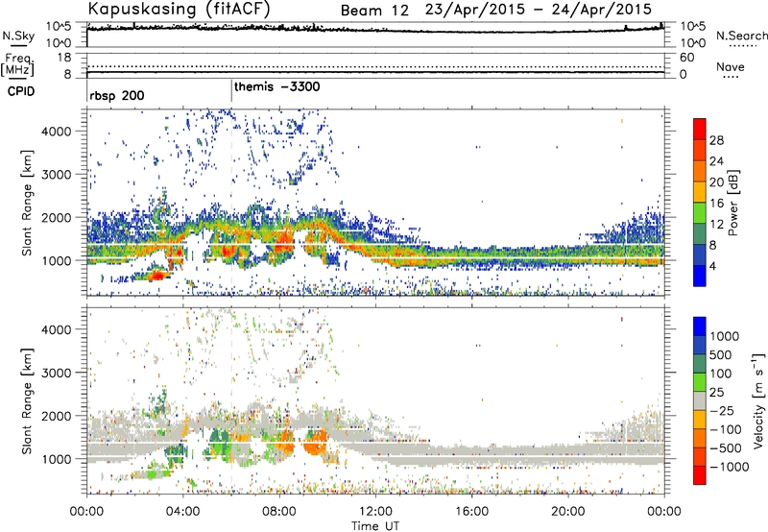Click the velocity panel 'Slant Range [km]' label
Image resolution: width=768 pixels, height=532 pixels.
(x=27, y=401)
